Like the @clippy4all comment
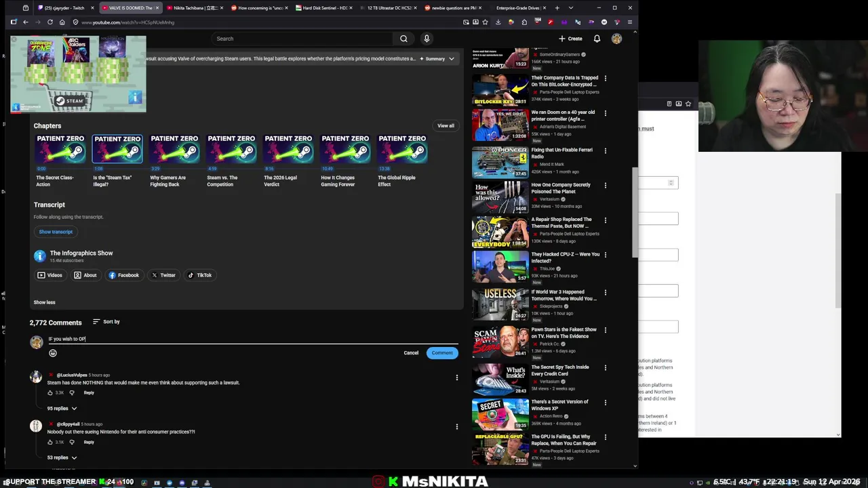Screen dimensions: 868x488 (50, 443)
